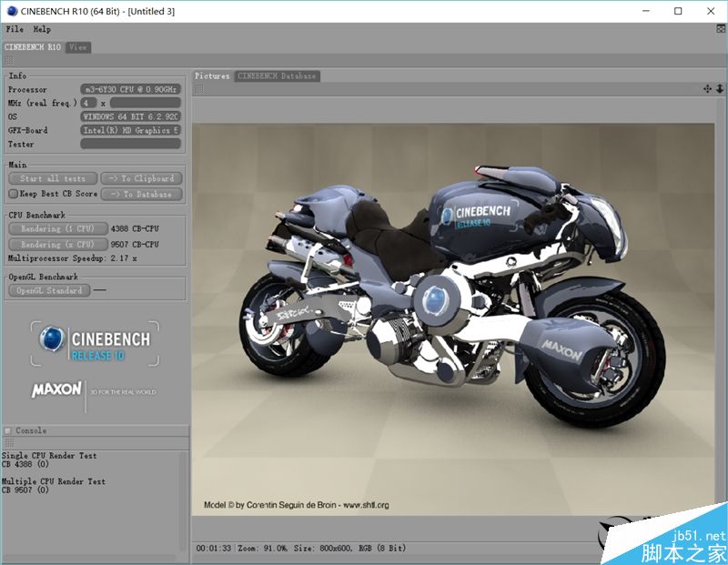Click the down-arrow icon above the picture
This screenshot has height=565, width=728.
[x=720, y=88]
